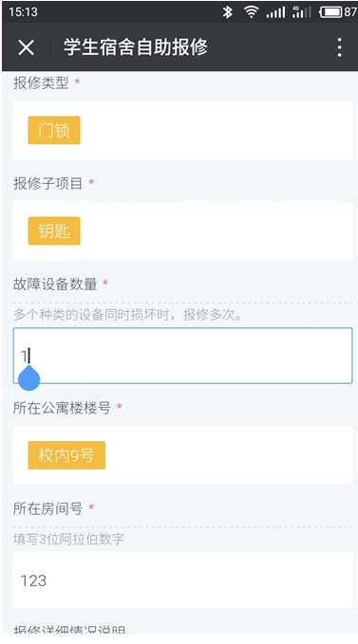Tap the battery indicator icon
The width and height of the screenshot is (358, 644).
pos(330,12)
